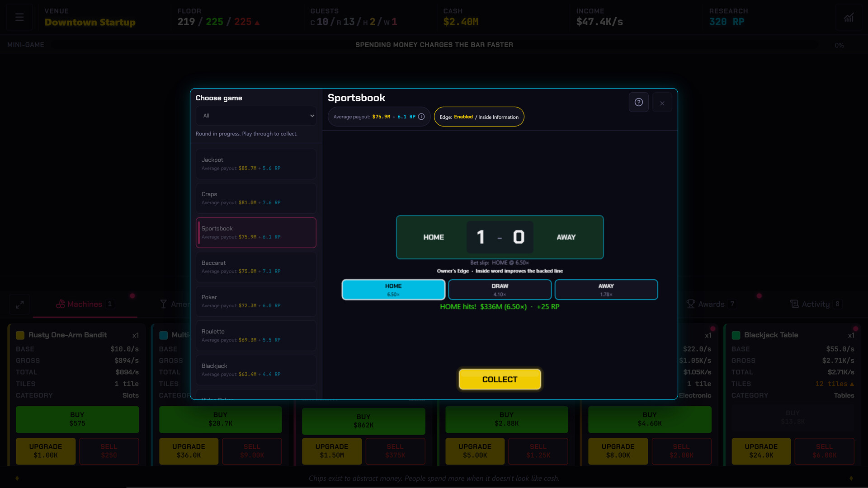
Task: Click the floor count 219 / 225 / 225
Action: pos(218,22)
